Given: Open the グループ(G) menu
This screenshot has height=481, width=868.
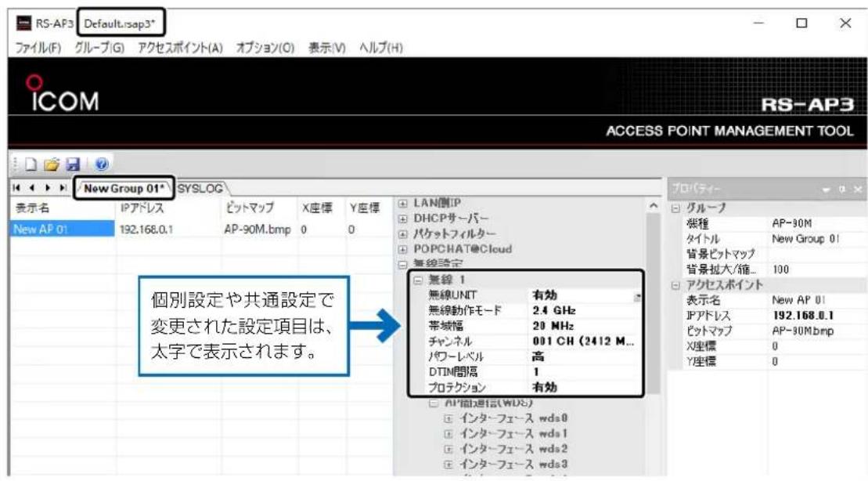Looking at the screenshot, I should point(99,48).
